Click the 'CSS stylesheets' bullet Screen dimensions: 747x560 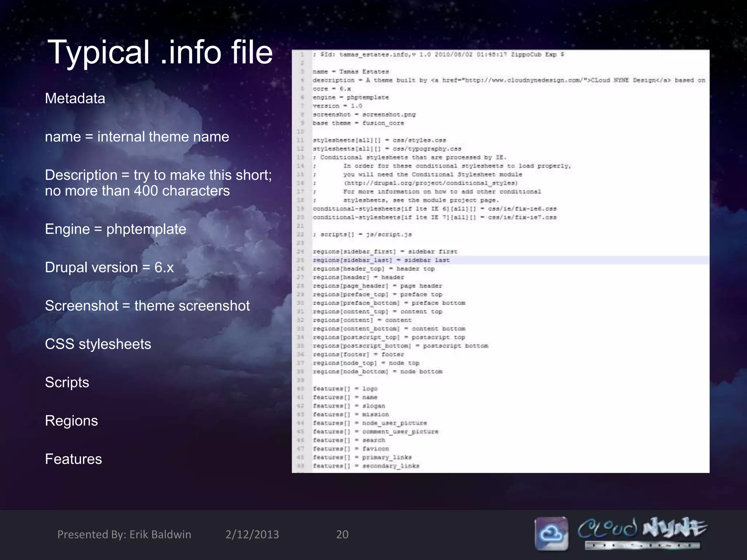click(x=98, y=344)
